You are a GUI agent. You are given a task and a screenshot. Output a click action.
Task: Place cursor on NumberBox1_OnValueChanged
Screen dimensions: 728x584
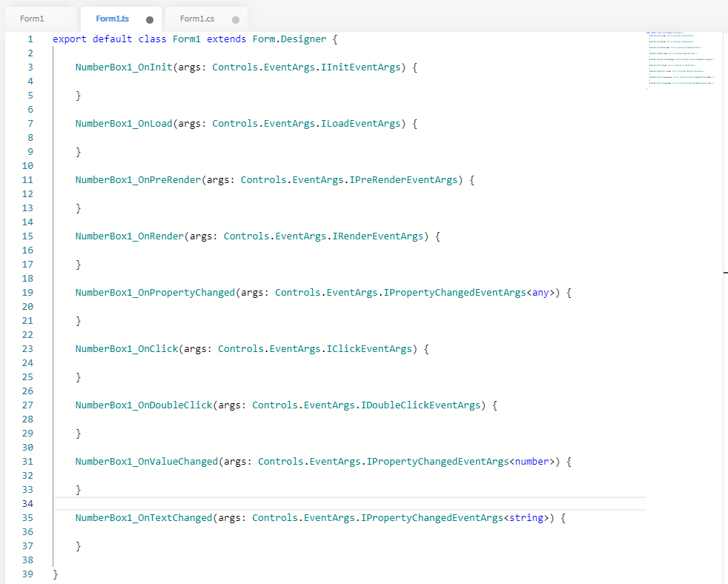(147, 462)
